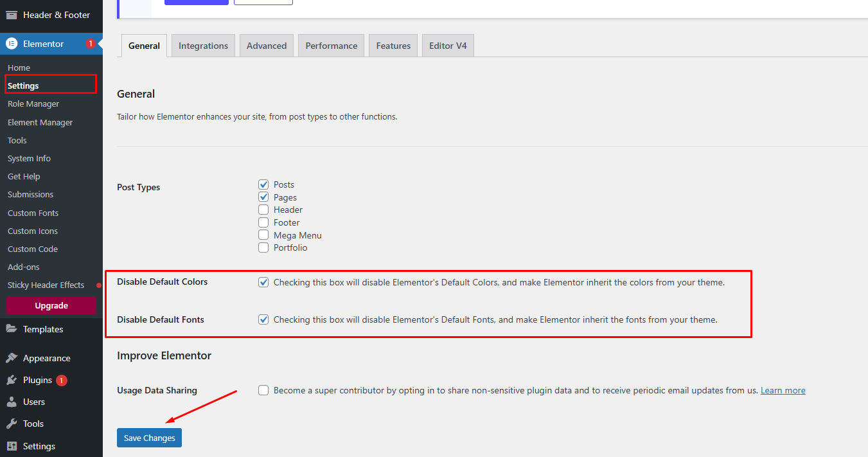Switch to the Integrations tab

click(x=203, y=46)
